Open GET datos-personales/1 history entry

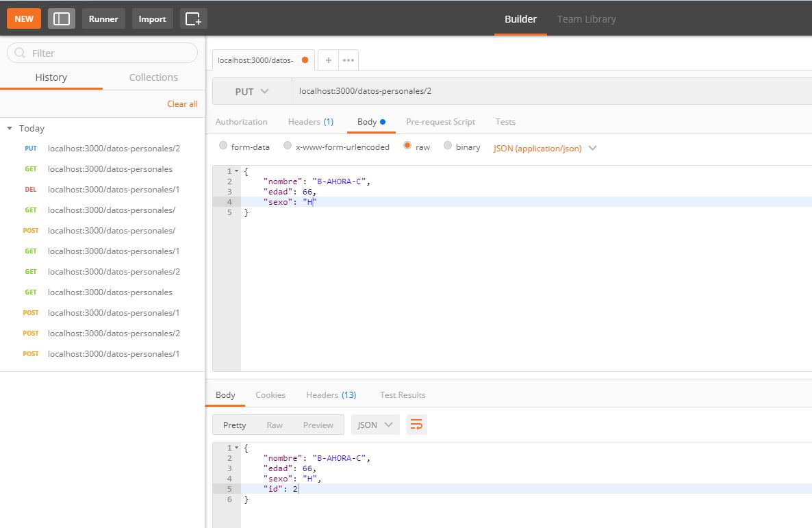coord(103,251)
